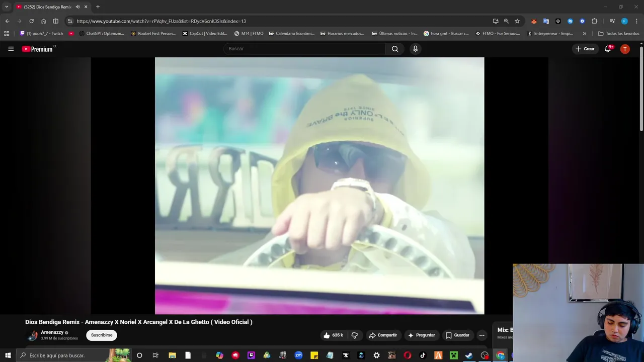644x362 pixels.
Task: Click the Preguntar button
Action: pos(422,335)
